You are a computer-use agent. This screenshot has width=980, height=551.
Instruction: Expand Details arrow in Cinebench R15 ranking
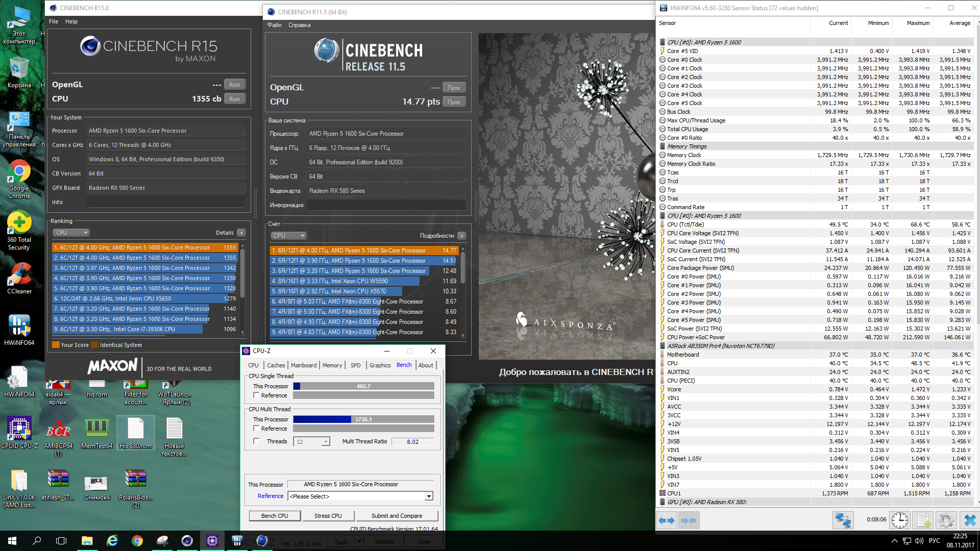(241, 233)
